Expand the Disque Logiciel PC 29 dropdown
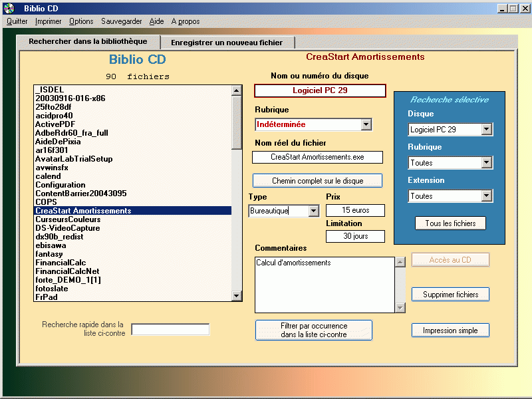This screenshot has width=532, height=399. point(486,129)
